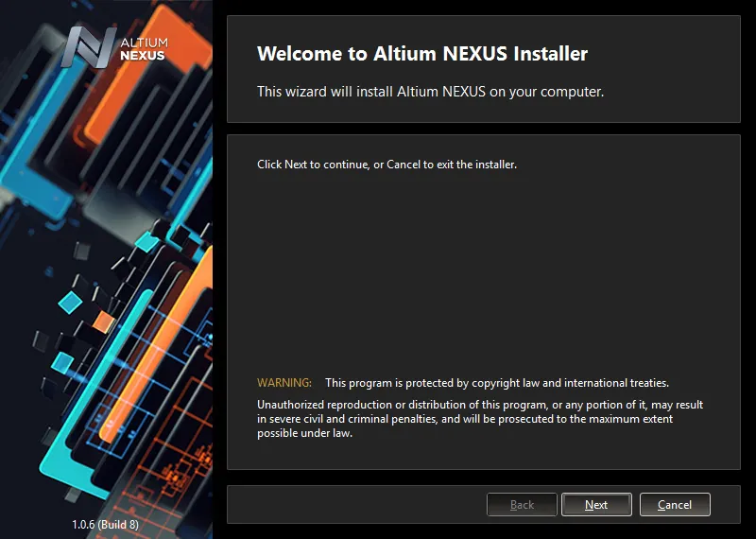This screenshot has height=539, width=756.
Task: Click the 'Click Next to continue' instruction text
Action: click(x=387, y=165)
